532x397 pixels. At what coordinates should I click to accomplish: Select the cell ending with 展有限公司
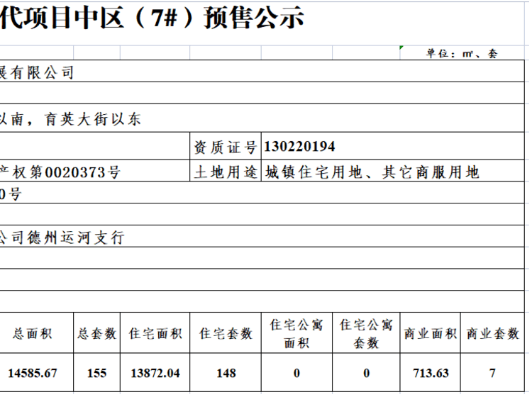click(x=37, y=72)
